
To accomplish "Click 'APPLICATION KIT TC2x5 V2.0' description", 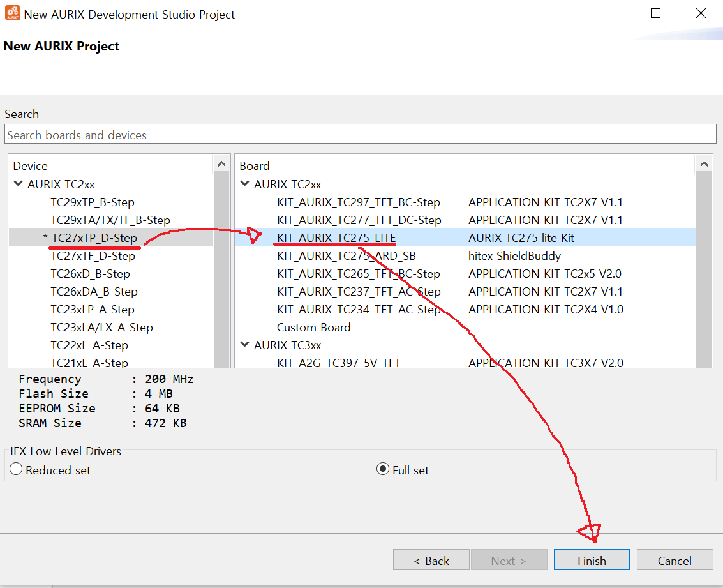I will click(x=545, y=274).
